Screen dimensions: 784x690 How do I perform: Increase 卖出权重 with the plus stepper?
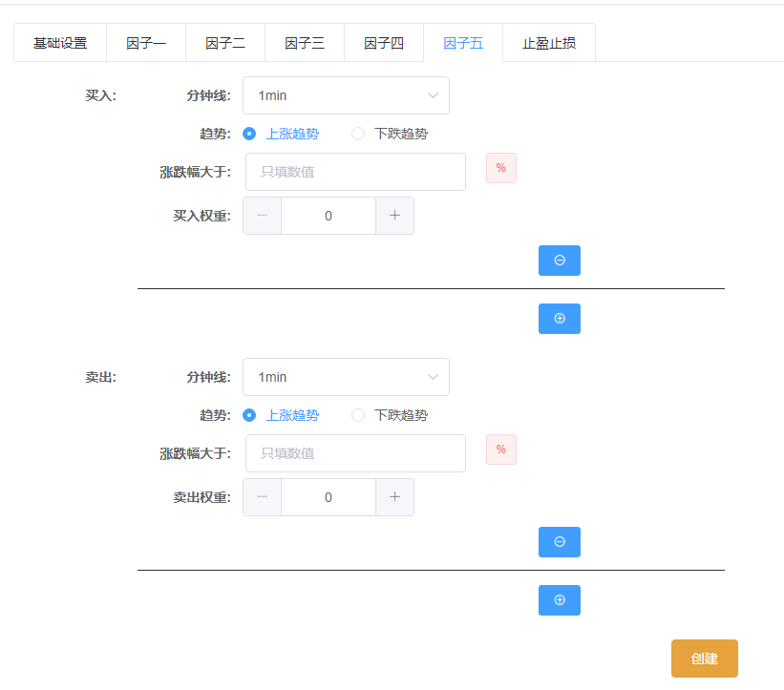pyautogui.click(x=394, y=497)
